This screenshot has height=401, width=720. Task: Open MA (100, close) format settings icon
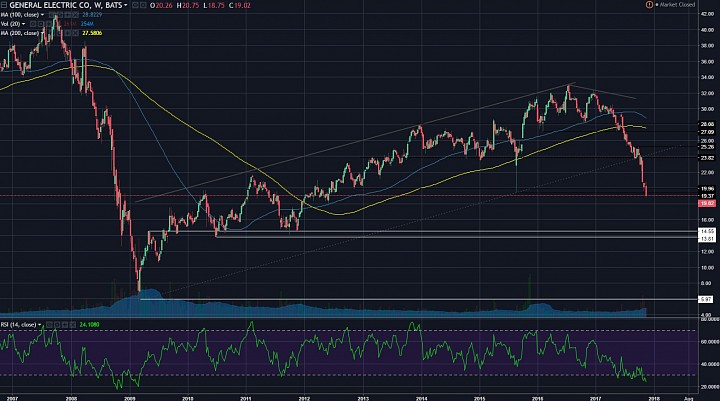[x=60, y=15]
